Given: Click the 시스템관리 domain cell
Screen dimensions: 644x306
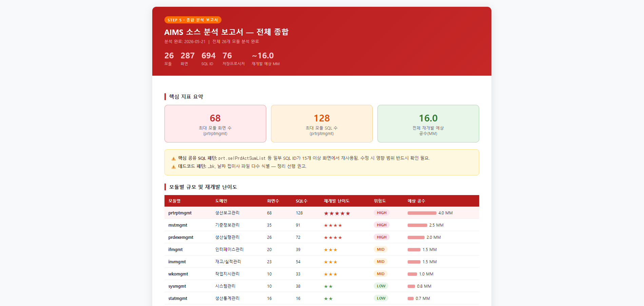Looking at the screenshot, I should point(225,286).
